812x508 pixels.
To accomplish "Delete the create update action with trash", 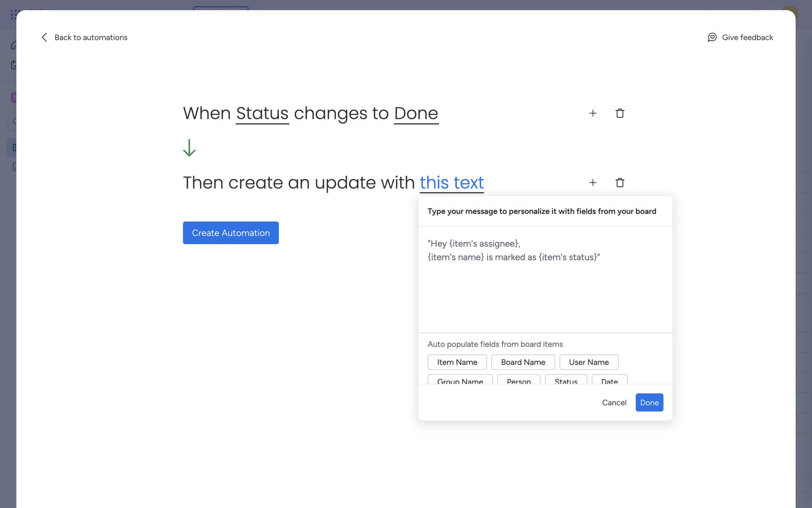I will pos(620,182).
